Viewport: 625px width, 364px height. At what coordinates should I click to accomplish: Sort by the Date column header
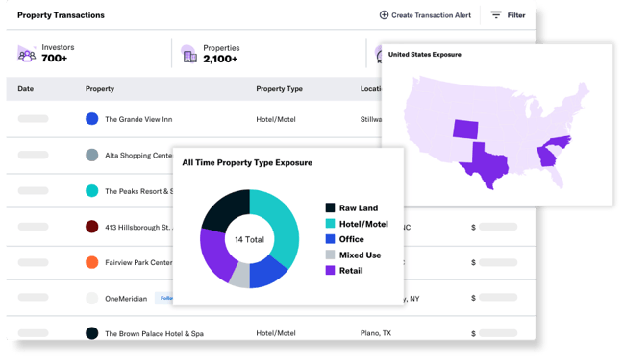(26, 88)
